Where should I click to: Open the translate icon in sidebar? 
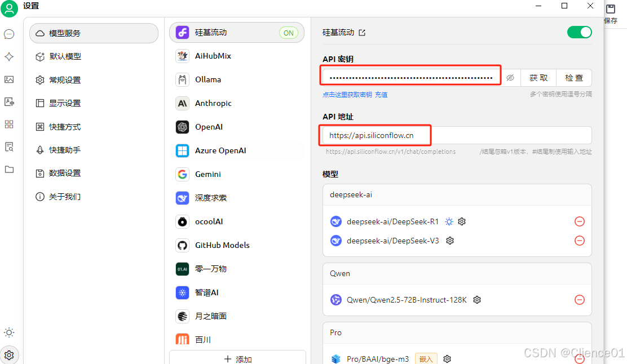9,102
